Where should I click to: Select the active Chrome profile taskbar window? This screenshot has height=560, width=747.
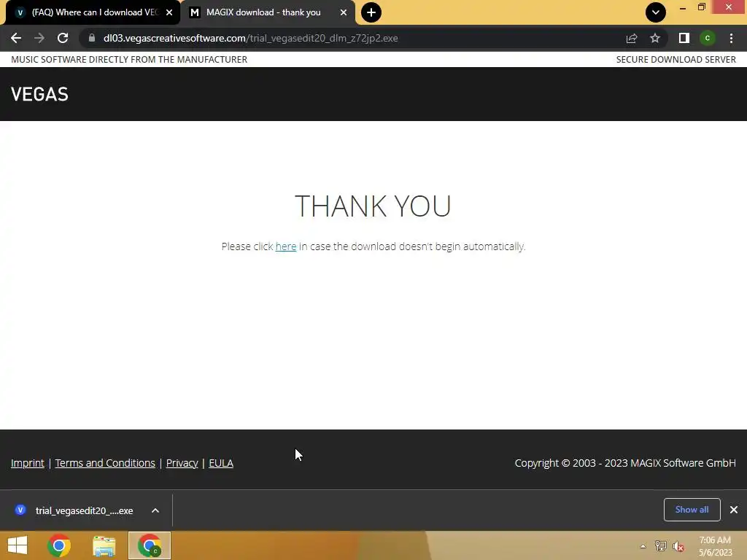(149, 545)
